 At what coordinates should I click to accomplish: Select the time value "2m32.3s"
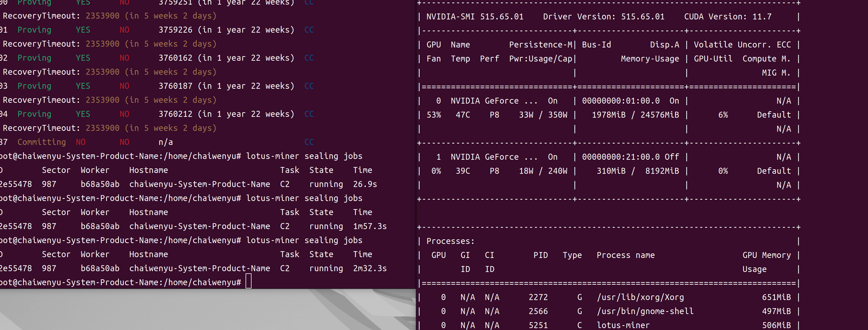(x=370, y=268)
